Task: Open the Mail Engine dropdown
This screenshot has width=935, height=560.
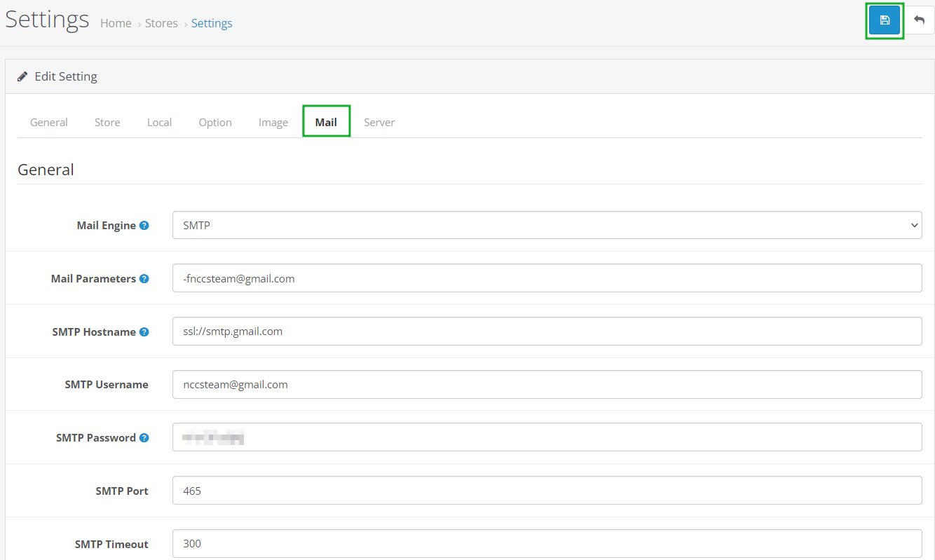Action: 547,225
